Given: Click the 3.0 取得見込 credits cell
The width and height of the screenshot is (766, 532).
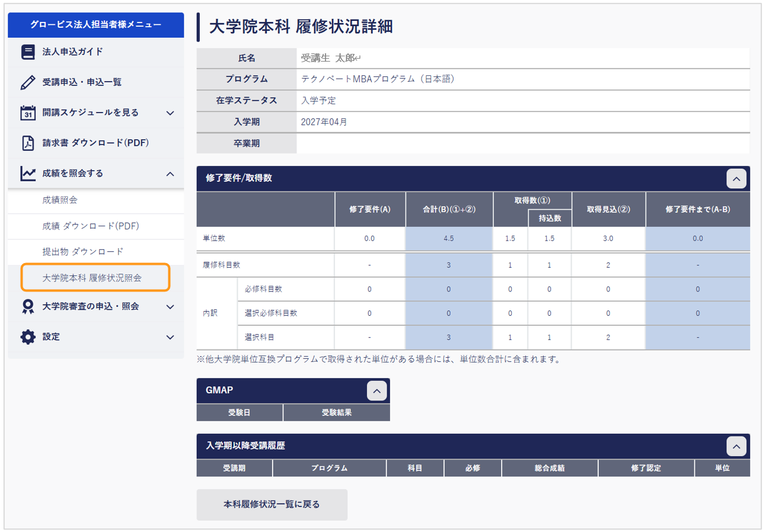Looking at the screenshot, I should [x=608, y=239].
